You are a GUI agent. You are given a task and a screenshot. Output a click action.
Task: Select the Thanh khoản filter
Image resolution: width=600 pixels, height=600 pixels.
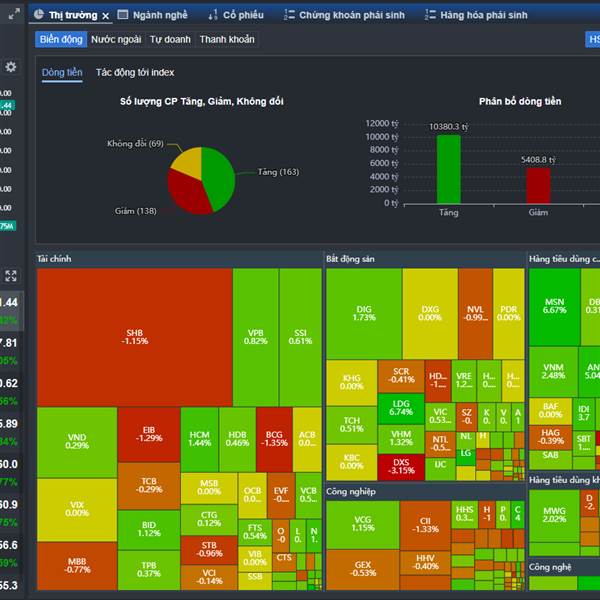(x=227, y=39)
